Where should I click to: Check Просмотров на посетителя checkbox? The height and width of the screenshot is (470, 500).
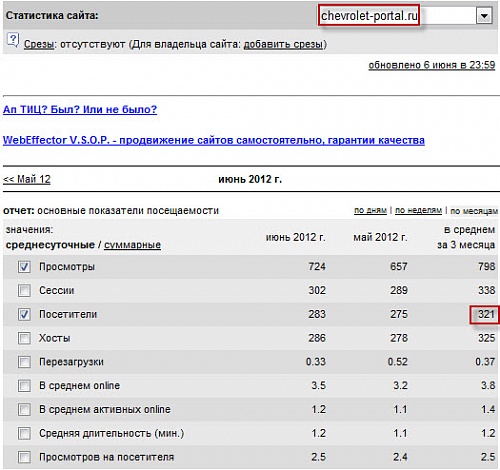(24, 457)
